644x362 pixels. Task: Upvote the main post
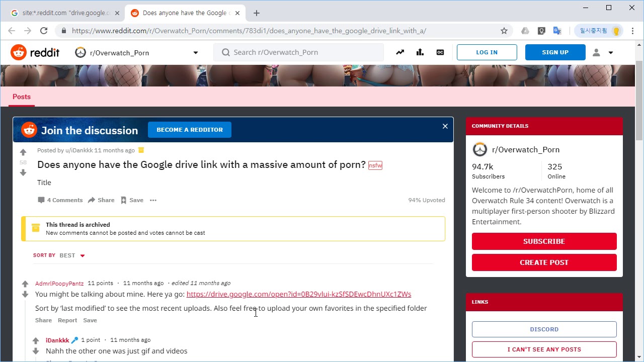(23, 152)
